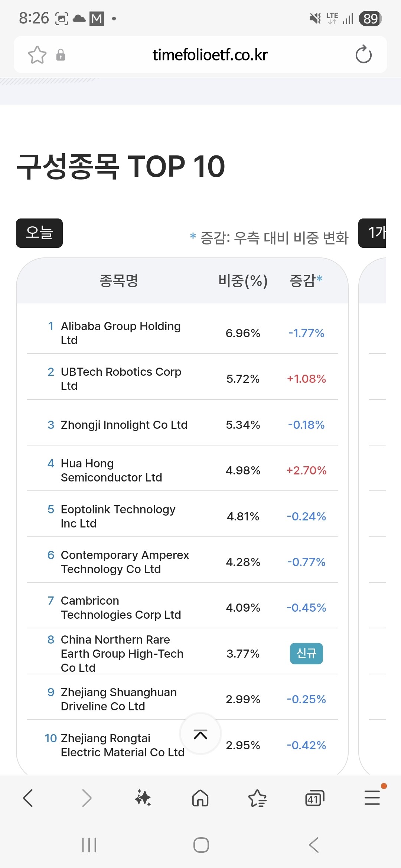Switch to the partially visible 1개월 tab
Image resolution: width=401 pixels, height=868 pixels.
tap(372, 233)
